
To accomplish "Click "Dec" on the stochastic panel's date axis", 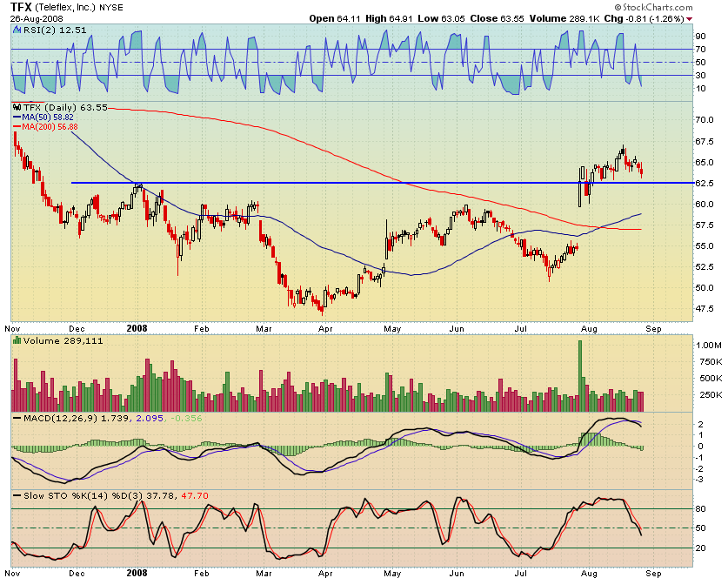I will 77,574.
